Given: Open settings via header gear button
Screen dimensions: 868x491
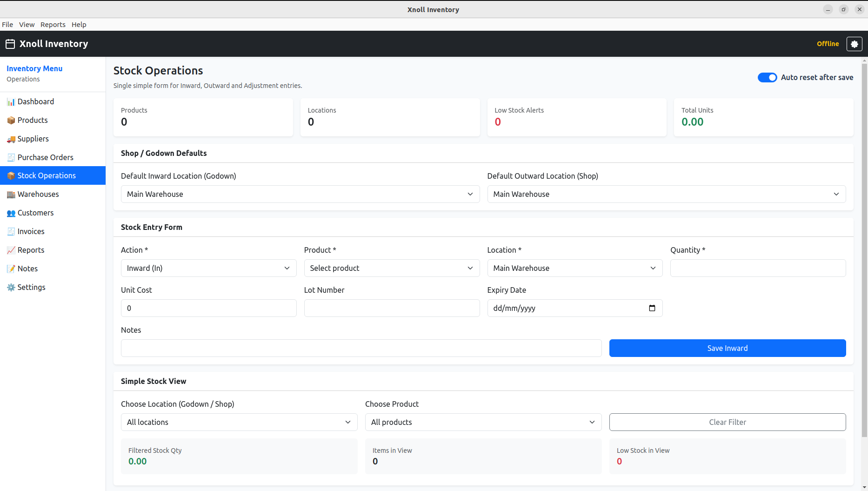Looking at the screenshot, I should pos(854,44).
